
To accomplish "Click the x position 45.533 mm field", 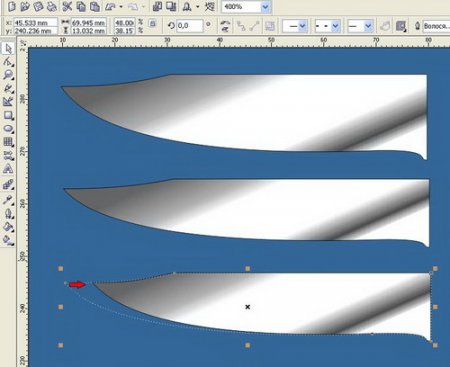I will [35, 23].
